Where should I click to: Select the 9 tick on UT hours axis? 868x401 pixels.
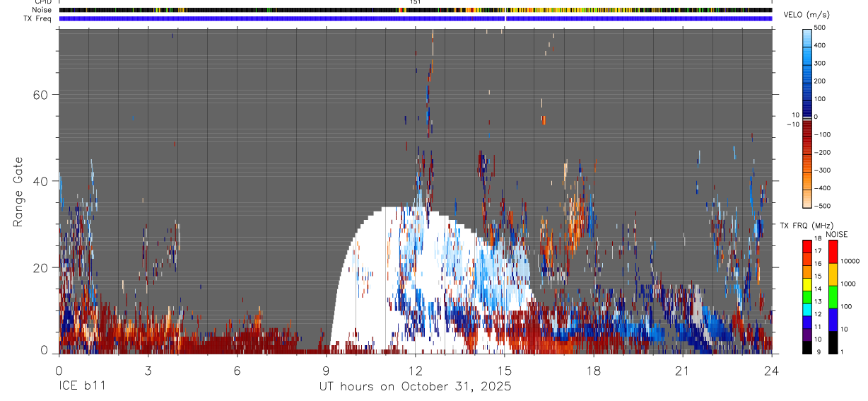point(327,371)
